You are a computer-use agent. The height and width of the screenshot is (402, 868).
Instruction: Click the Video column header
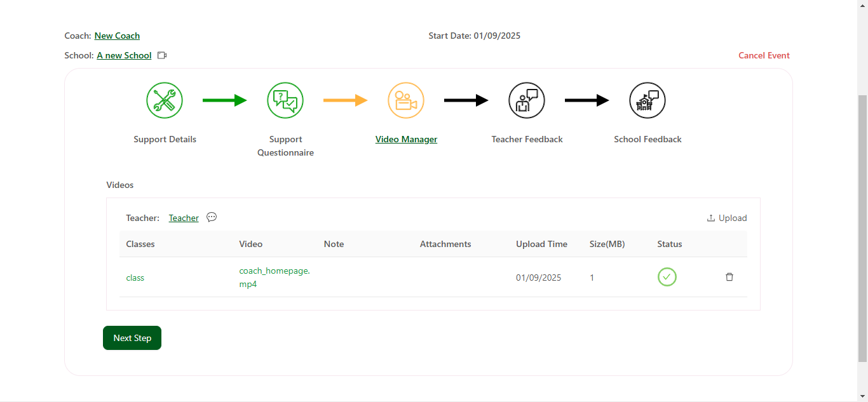pyautogui.click(x=250, y=244)
